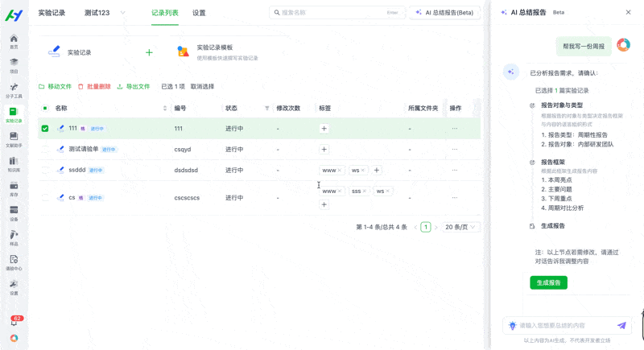
Task: Click the 编号 cell csqyd
Action: (183, 150)
